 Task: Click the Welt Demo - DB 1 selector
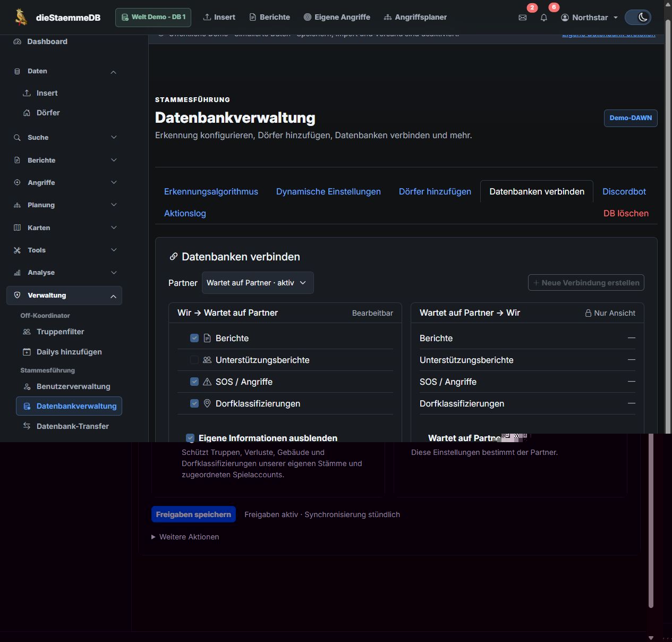(153, 17)
